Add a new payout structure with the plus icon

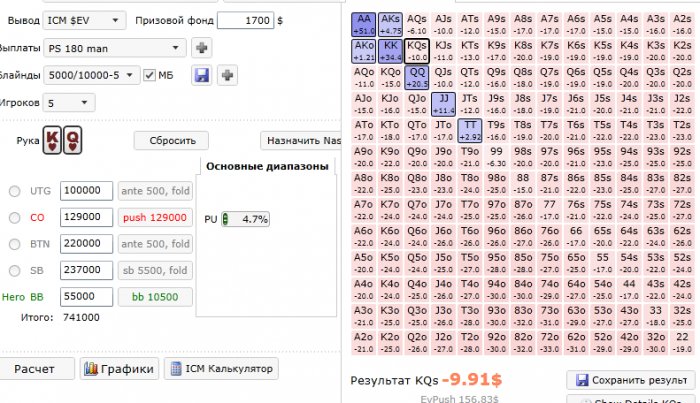tap(201, 48)
